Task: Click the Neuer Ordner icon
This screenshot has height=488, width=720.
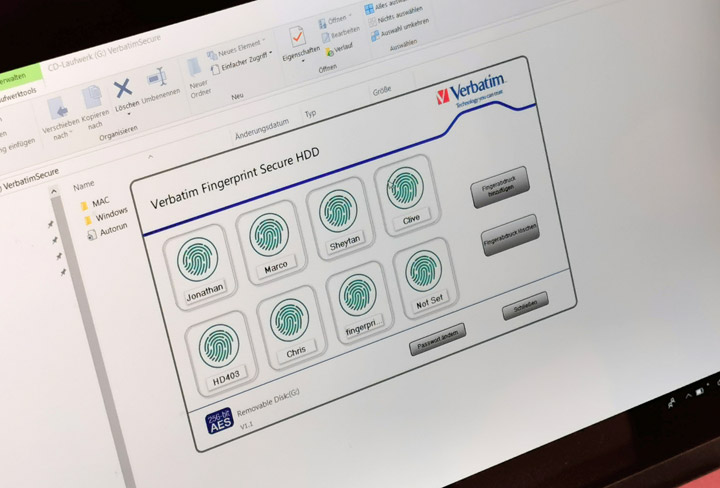Action: 194,67
